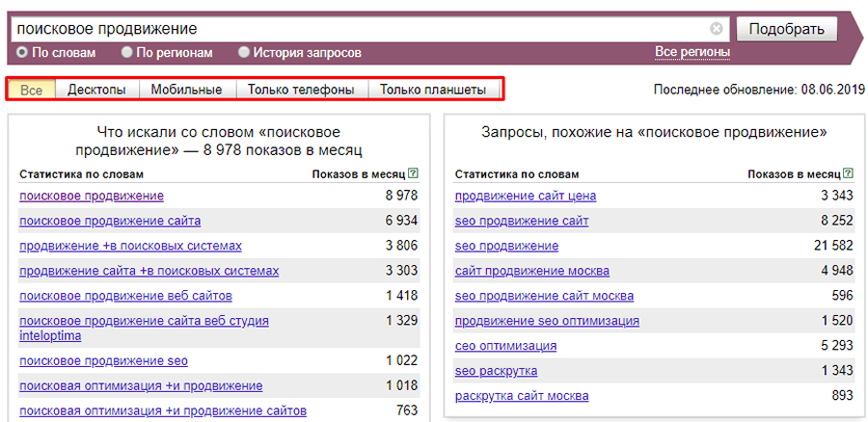Switch to the 'Десктопы' tab
Image resolution: width=868 pixels, height=422 pixels.
tap(96, 90)
